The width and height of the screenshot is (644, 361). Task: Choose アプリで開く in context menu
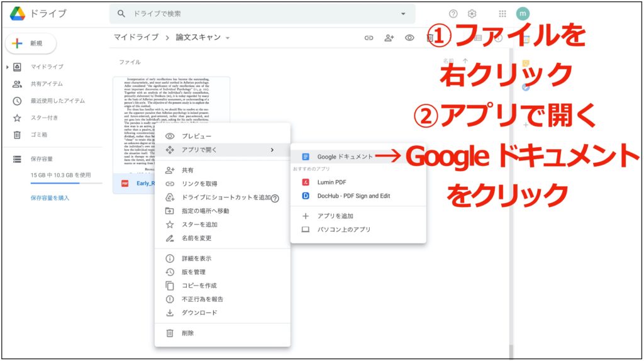tap(222, 150)
